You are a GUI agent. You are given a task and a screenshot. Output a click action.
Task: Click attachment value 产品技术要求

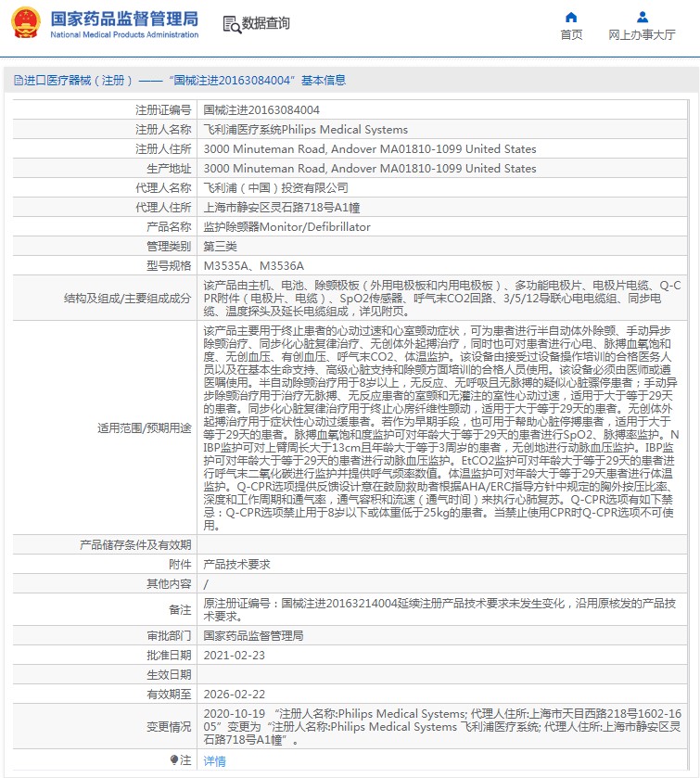(236, 564)
